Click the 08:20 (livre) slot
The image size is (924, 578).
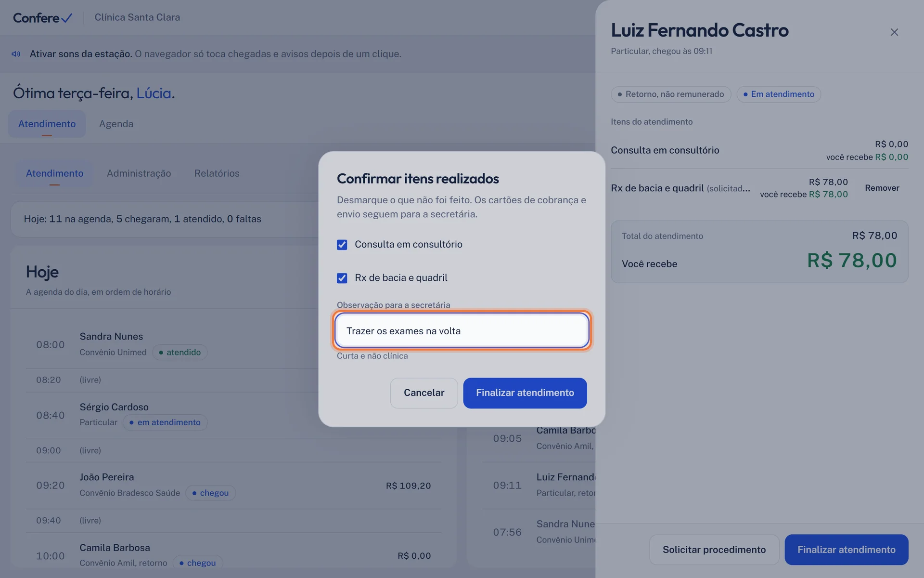pyautogui.click(x=233, y=380)
